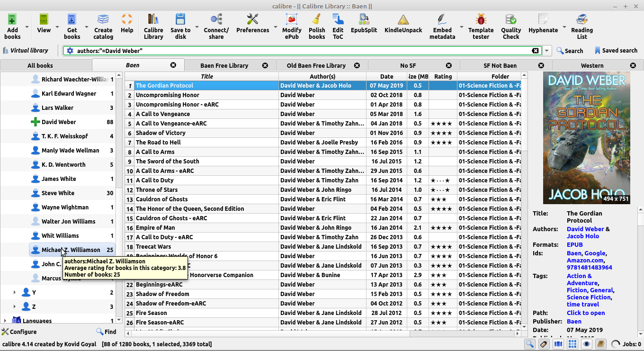The image size is (644, 351).
Task: Open the Jacob Holo author link
Action: point(583,236)
